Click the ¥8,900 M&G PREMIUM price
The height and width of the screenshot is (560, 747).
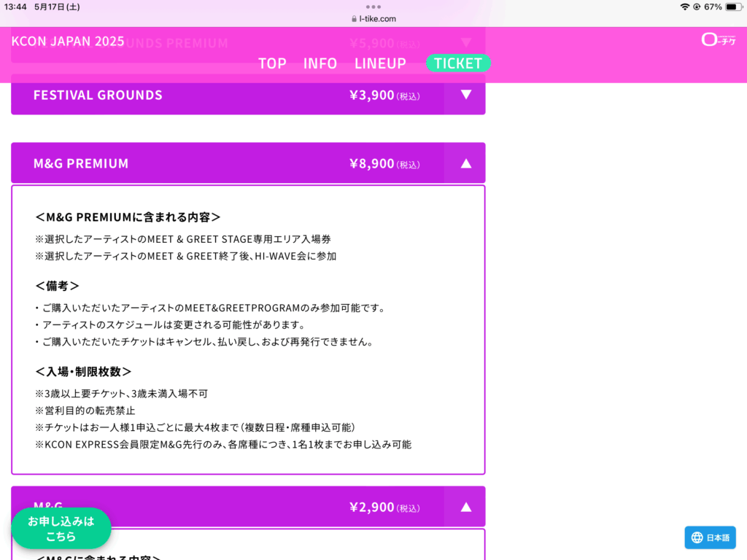(x=384, y=164)
